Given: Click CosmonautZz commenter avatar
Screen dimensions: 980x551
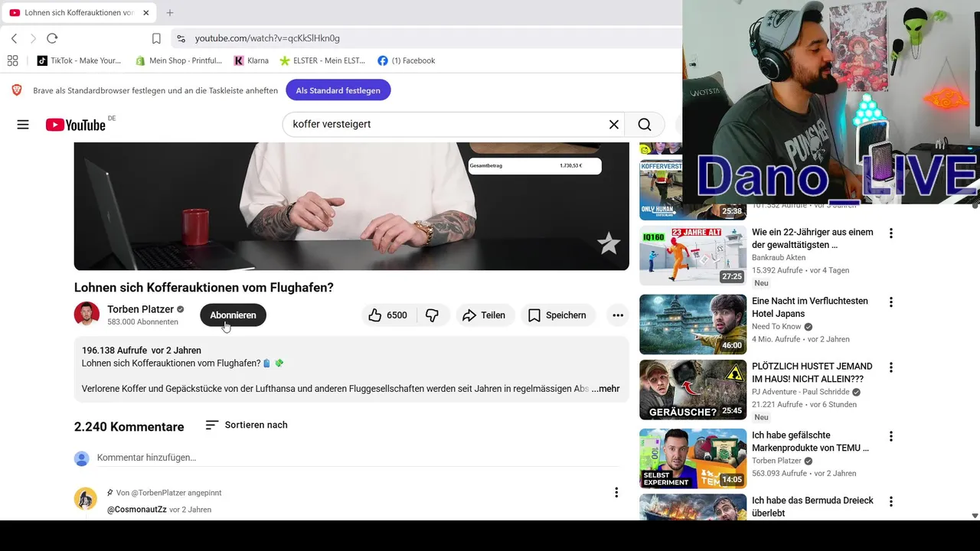Looking at the screenshot, I should click(x=86, y=498).
